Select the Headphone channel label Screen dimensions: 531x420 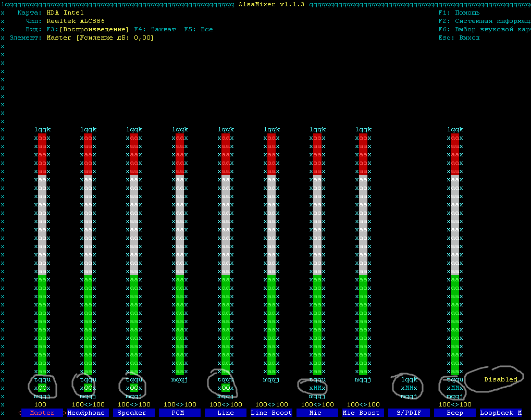(88, 413)
